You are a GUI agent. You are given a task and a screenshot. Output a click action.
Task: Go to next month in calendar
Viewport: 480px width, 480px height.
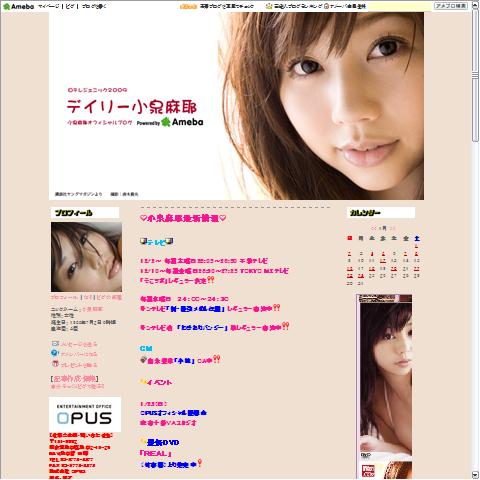click(x=393, y=228)
